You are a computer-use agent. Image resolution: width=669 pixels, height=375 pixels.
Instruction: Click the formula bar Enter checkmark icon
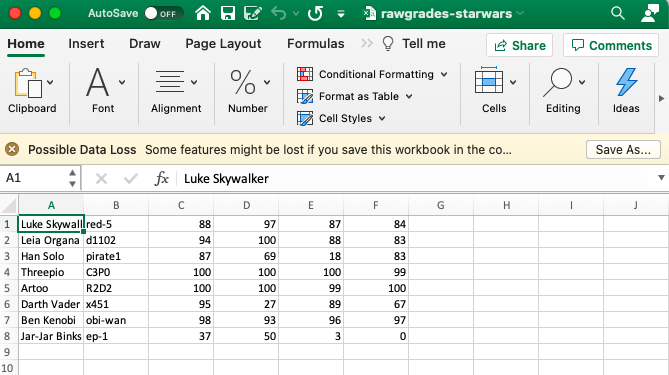coord(131,178)
